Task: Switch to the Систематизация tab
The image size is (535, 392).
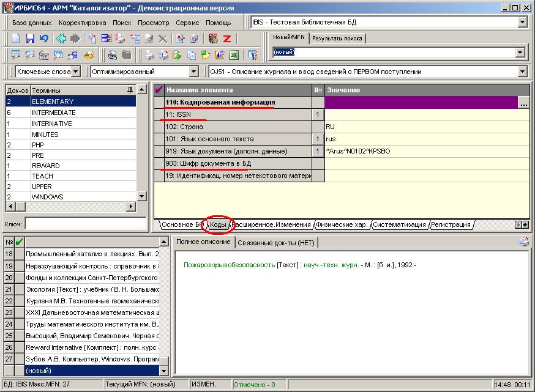Action: [x=399, y=224]
